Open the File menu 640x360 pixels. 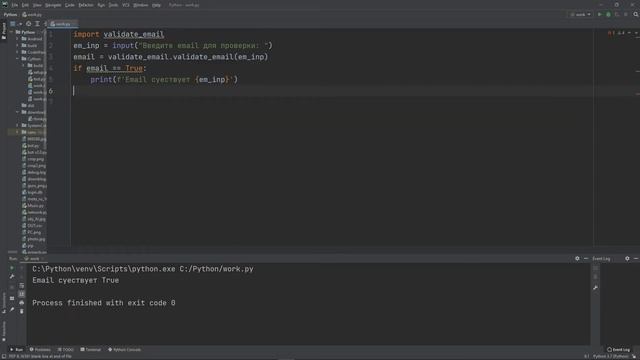point(15,5)
